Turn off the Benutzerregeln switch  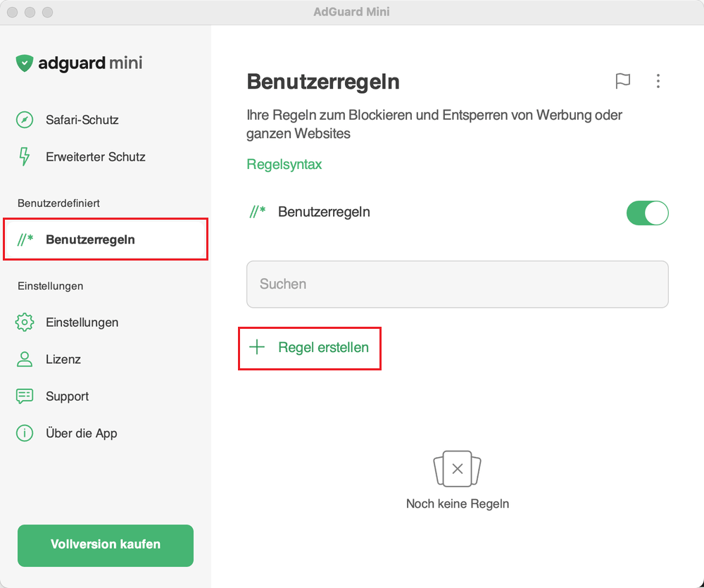(x=647, y=213)
